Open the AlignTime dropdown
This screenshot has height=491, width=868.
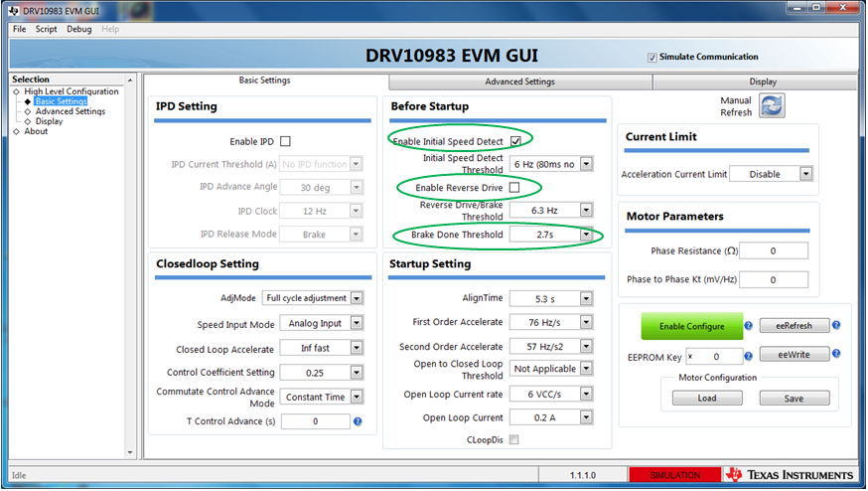point(586,299)
